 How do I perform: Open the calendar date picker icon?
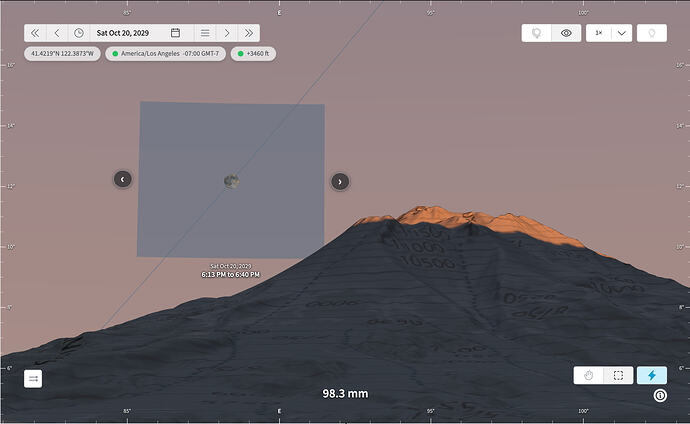175,33
